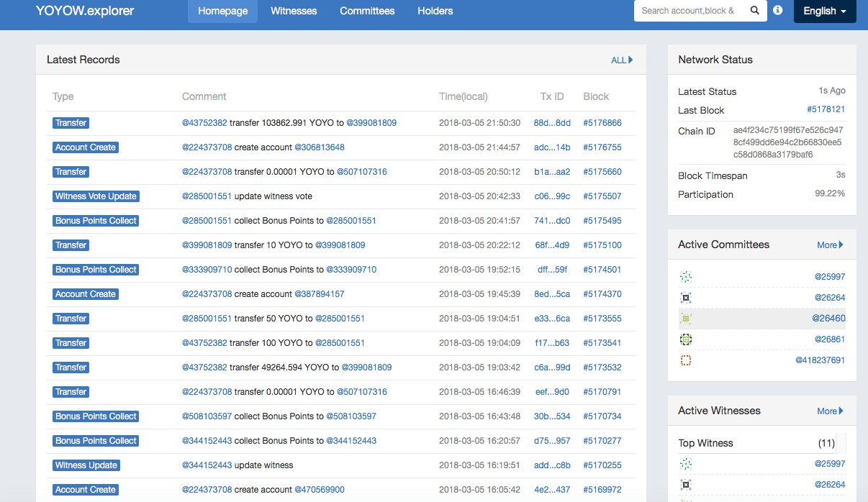Switch to the Witnesses tab
Screen dimensions: 868x502
point(294,12)
